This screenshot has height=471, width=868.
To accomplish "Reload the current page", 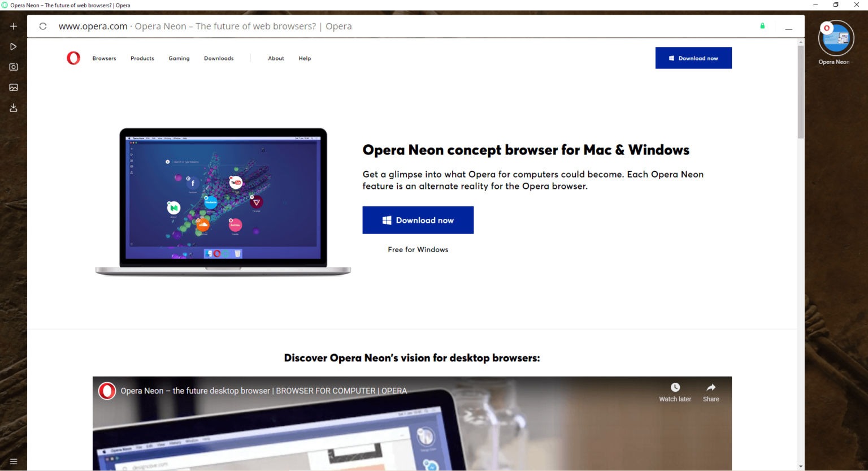I will [42, 25].
